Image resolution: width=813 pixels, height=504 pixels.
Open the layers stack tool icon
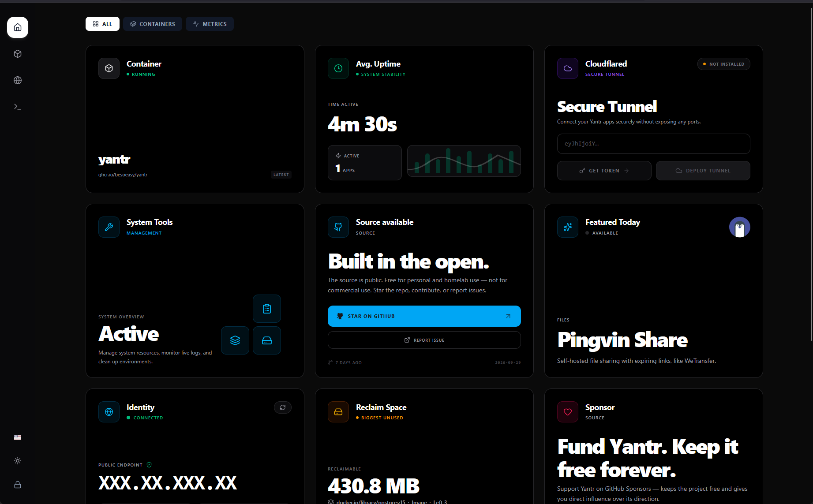tap(235, 340)
